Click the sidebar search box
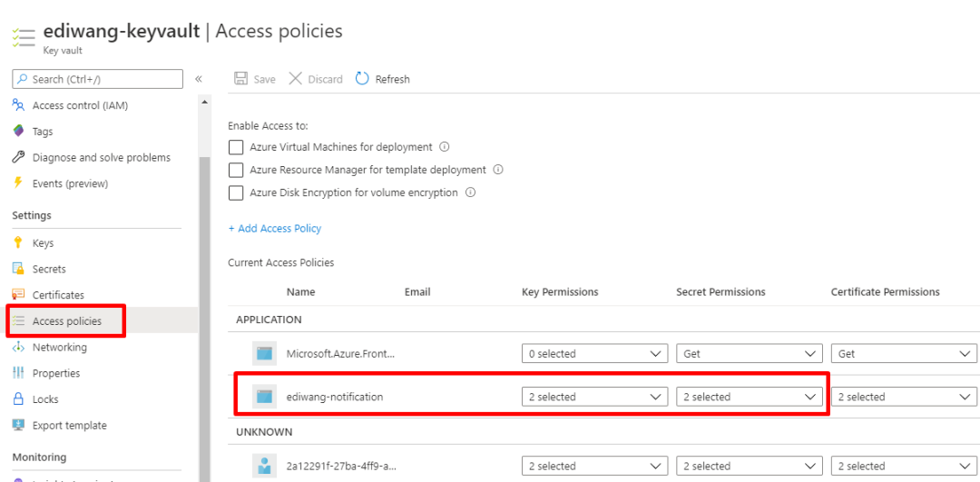Image resolution: width=980 pixels, height=482 pixels. pyautogui.click(x=97, y=79)
